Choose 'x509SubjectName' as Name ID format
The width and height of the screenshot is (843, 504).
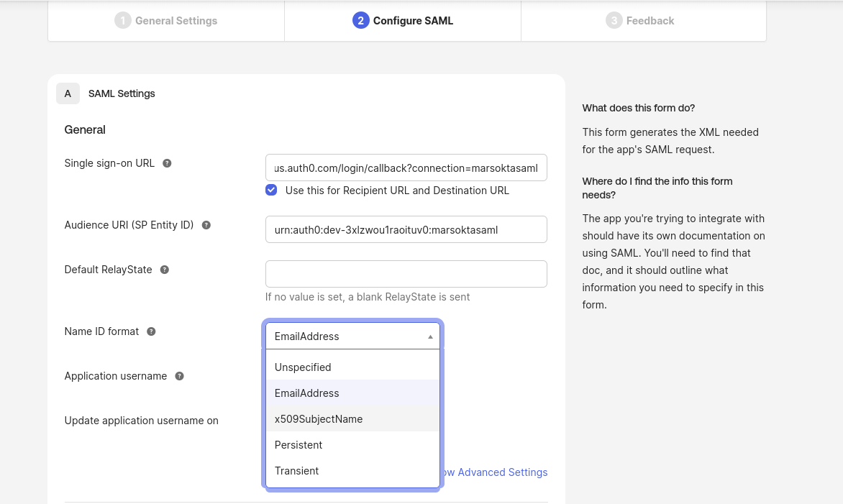319,419
